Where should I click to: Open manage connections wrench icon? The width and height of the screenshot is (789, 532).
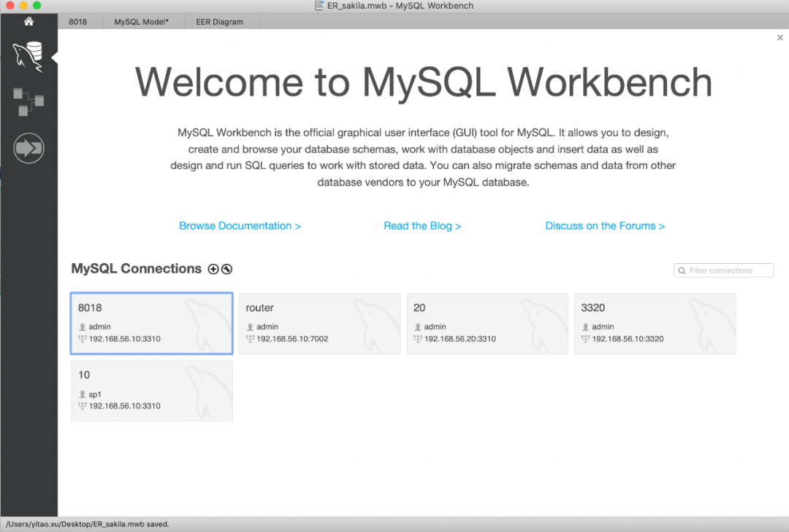pyautogui.click(x=226, y=269)
